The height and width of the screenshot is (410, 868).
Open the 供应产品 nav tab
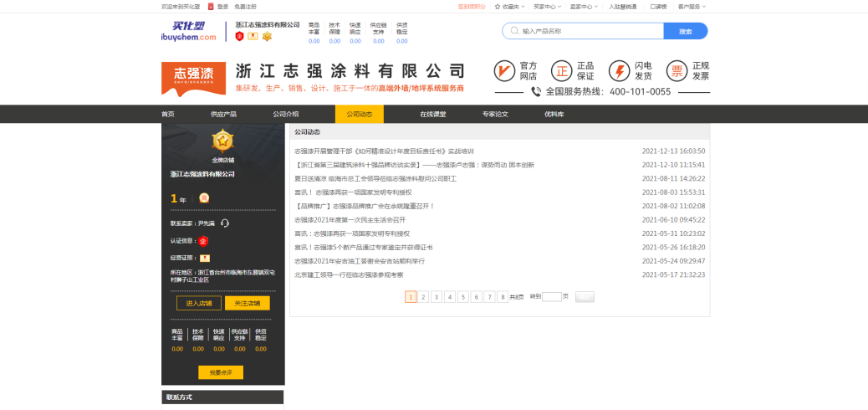tap(223, 114)
